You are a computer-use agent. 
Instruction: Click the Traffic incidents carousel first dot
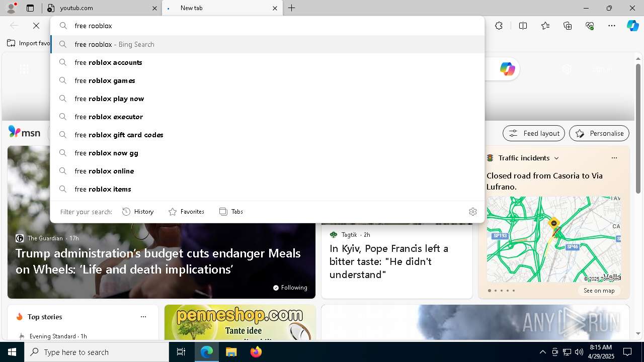pyautogui.click(x=490, y=291)
